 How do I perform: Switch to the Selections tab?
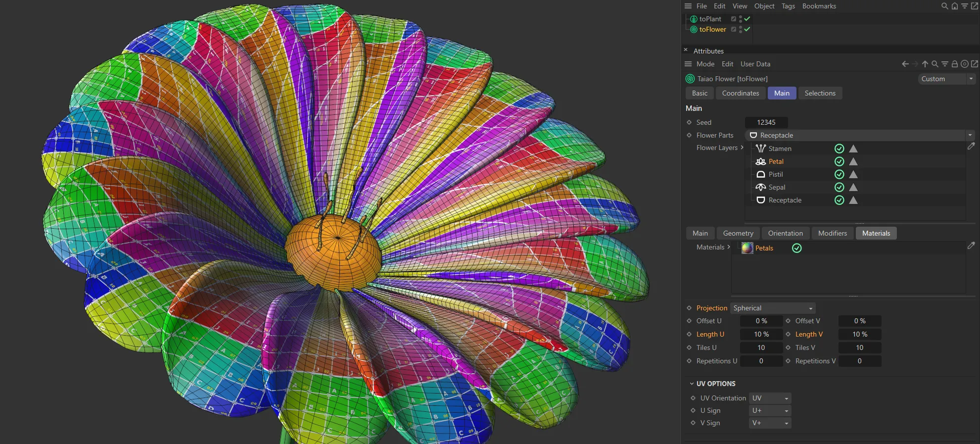pyautogui.click(x=820, y=93)
